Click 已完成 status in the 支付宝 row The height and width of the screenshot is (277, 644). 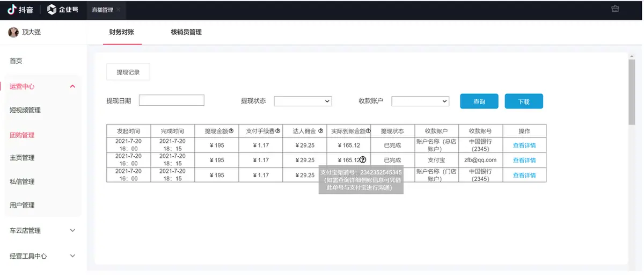[x=392, y=160]
